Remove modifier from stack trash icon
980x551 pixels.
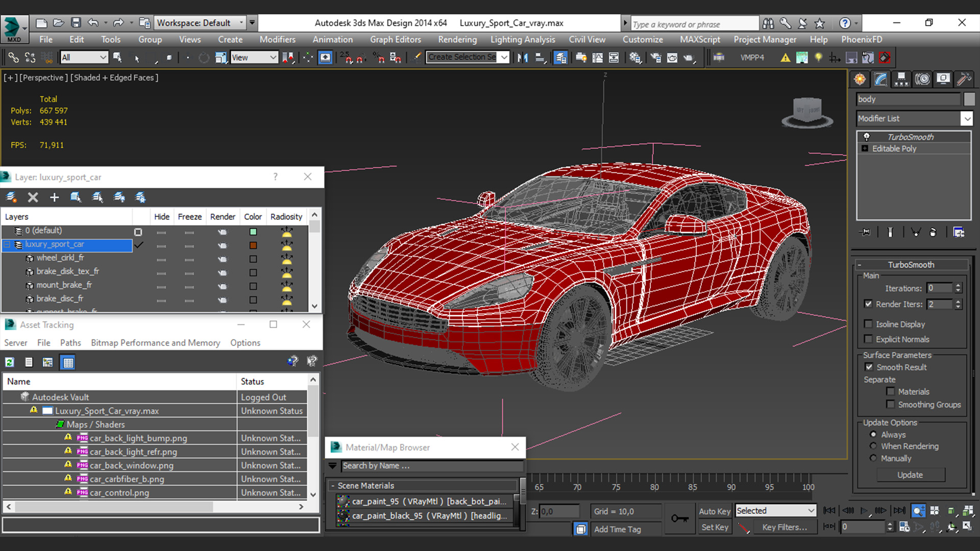[x=933, y=232]
